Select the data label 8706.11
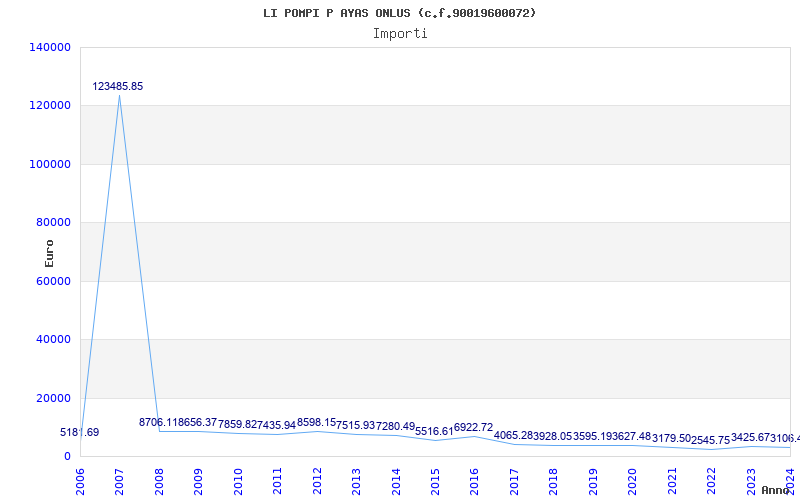The width and height of the screenshot is (800, 500). point(158,422)
